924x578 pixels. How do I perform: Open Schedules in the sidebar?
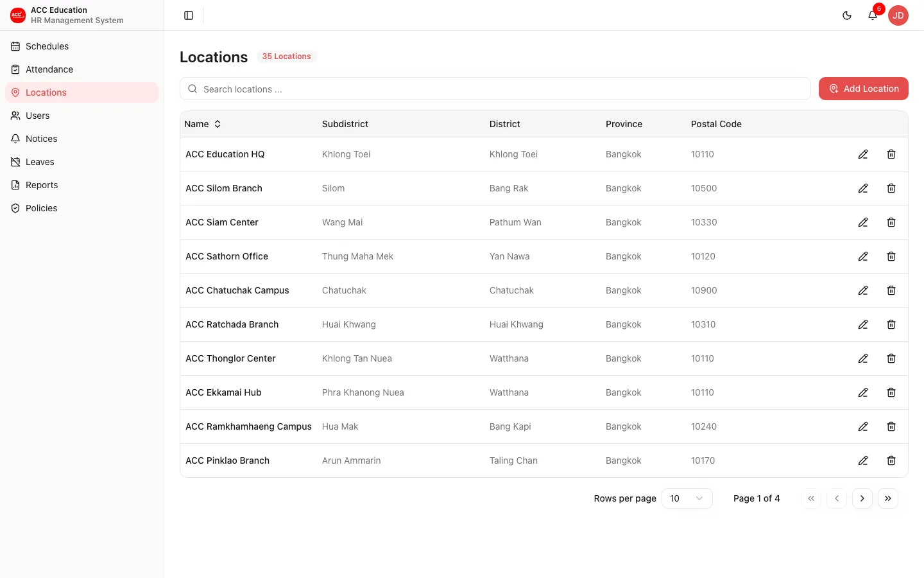click(x=82, y=46)
